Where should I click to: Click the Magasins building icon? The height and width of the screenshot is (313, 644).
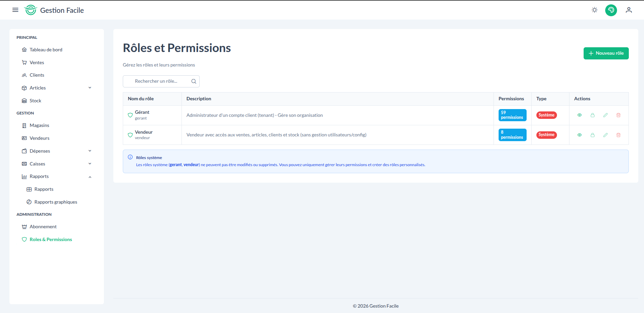(24, 125)
